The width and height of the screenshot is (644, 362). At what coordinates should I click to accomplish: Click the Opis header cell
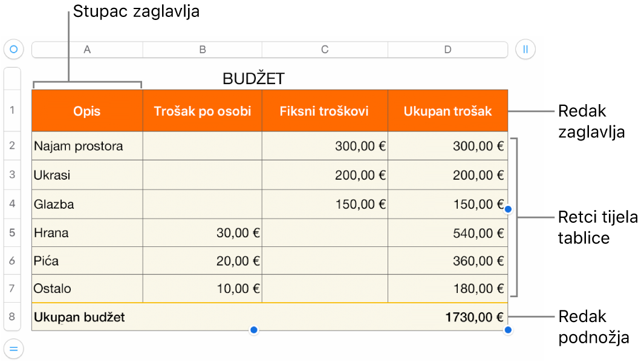[87, 111]
